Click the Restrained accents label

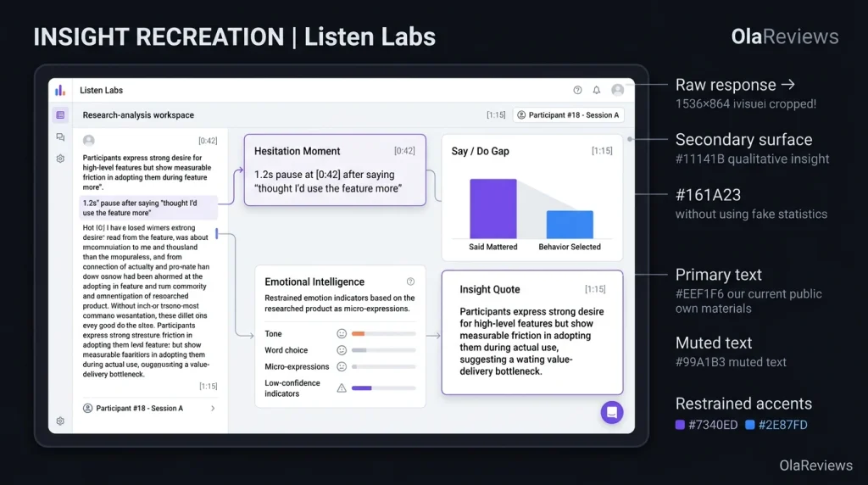(x=743, y=404)
